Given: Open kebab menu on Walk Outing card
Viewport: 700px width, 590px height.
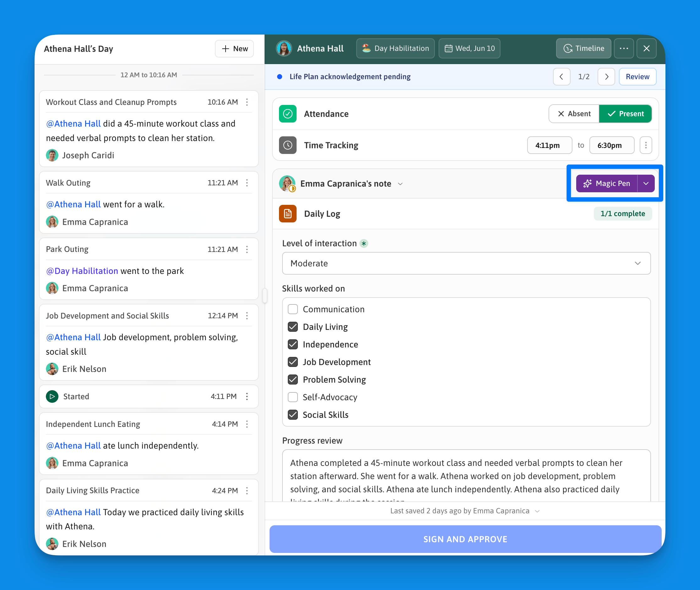Looking at the screenshot, I should tap(247, 183).
